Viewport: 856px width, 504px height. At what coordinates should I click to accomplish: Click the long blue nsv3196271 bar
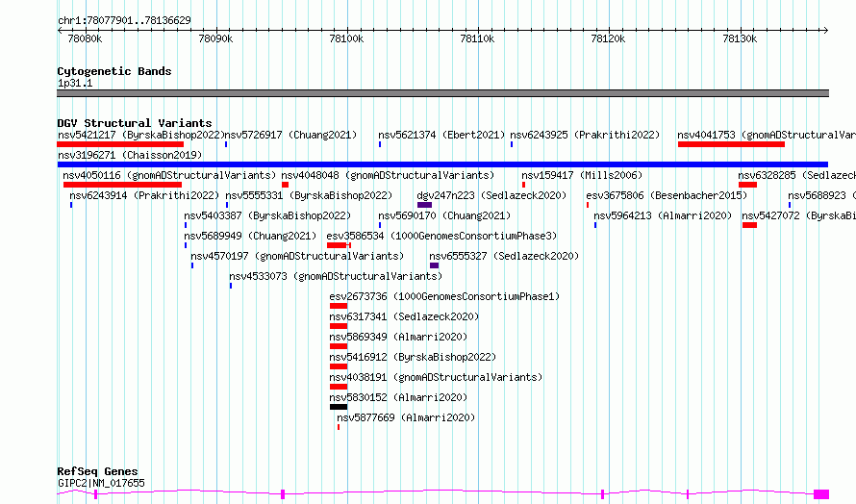[442, 164]
